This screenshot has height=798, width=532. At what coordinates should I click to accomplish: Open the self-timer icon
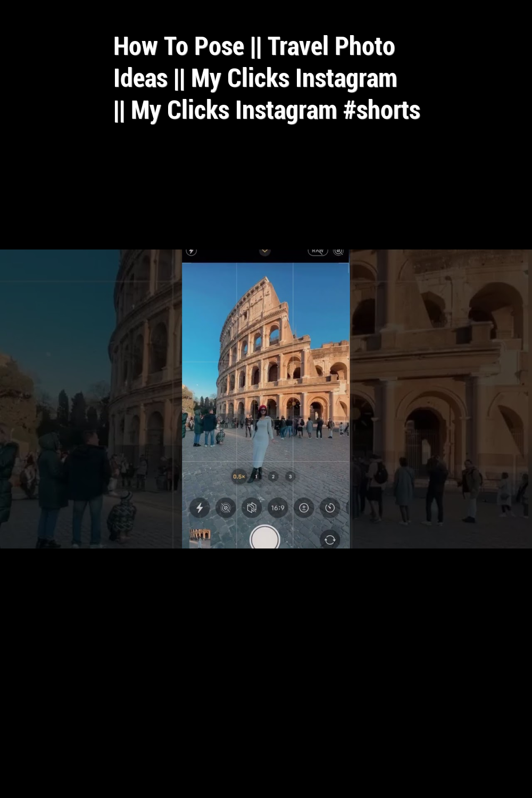pyautogui.click(x=330, y=508)
